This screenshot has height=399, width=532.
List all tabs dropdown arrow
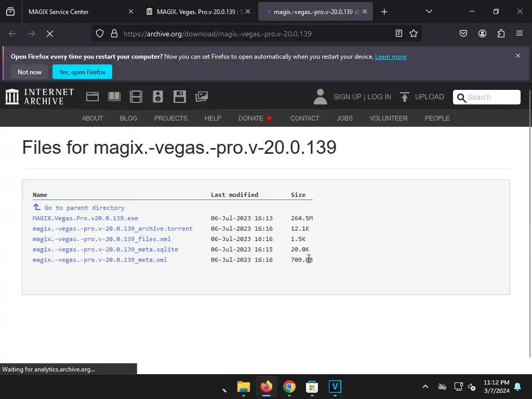click(x=429, y=11)
